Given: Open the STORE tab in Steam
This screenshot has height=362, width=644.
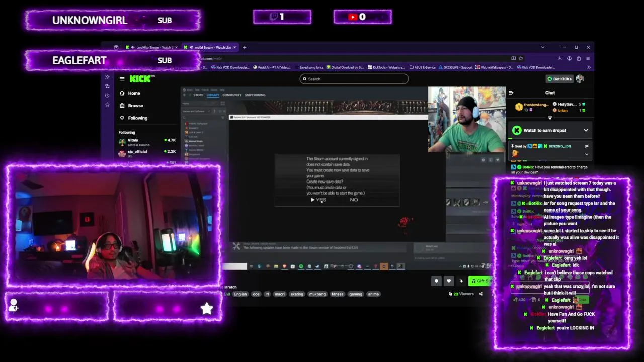Looking at the screenshot, I should point(198,95).
